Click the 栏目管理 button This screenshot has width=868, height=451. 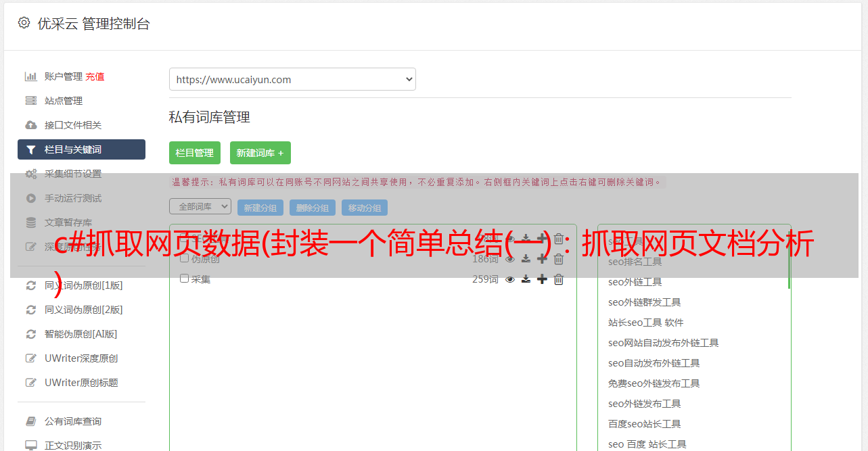(x=195, y=153)
